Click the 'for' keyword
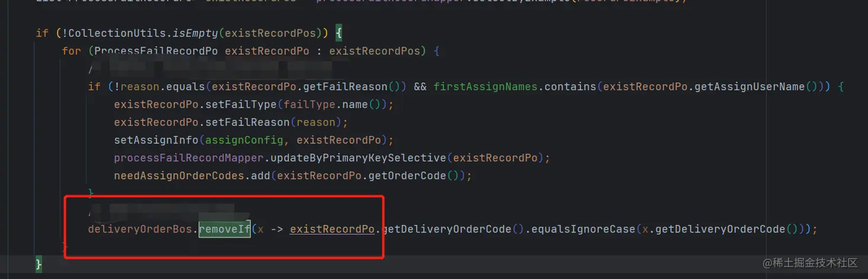868x279 pixels. point(71,51)
